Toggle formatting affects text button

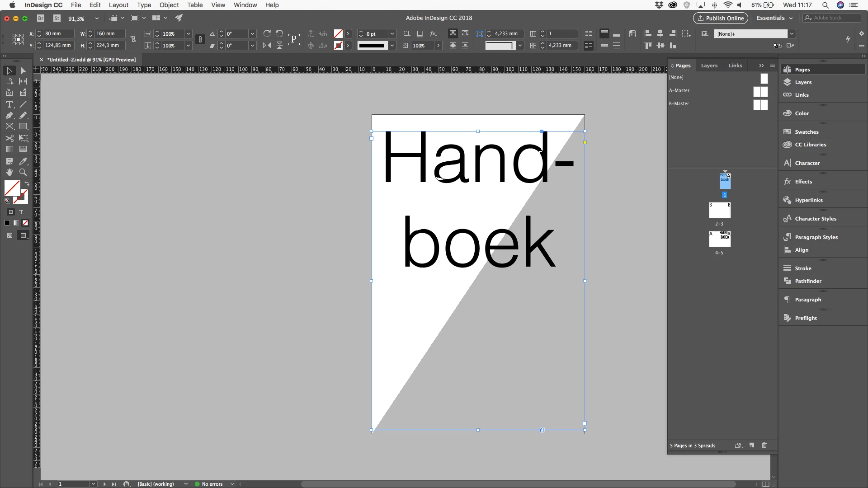[21, 212]
